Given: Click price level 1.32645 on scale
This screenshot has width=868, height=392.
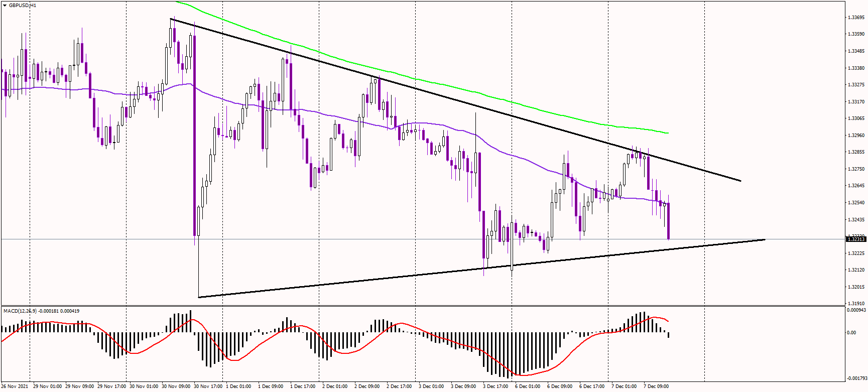Looking at the screenshot, I should point(856,186).
